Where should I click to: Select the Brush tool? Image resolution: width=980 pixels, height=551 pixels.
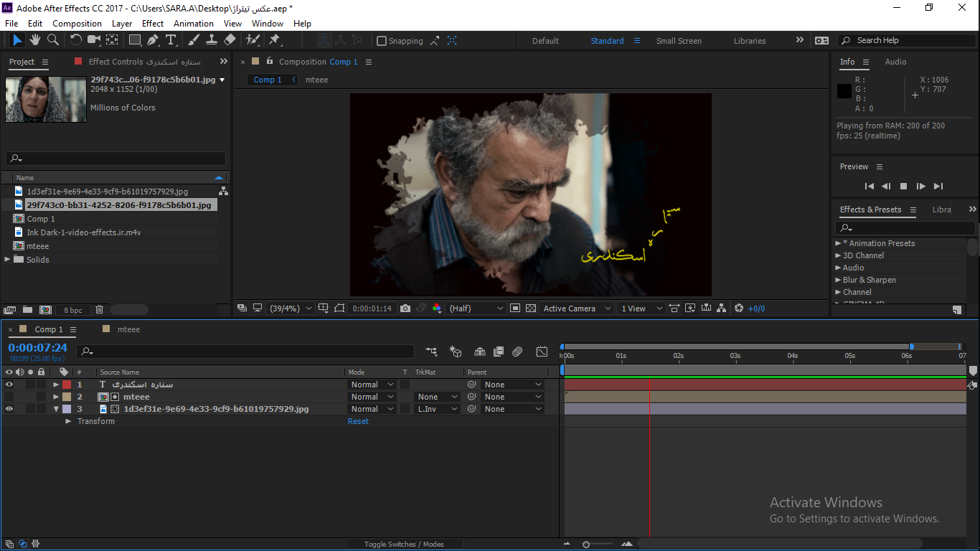[x=194, y=40]
